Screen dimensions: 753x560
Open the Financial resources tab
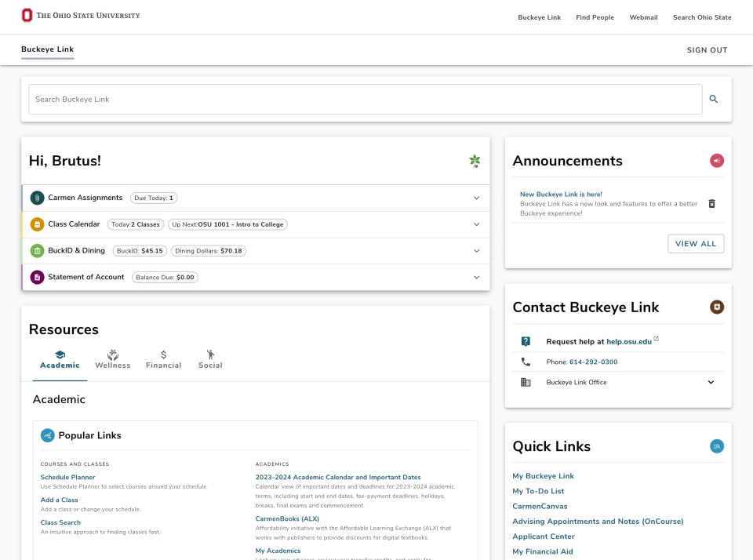164,360
